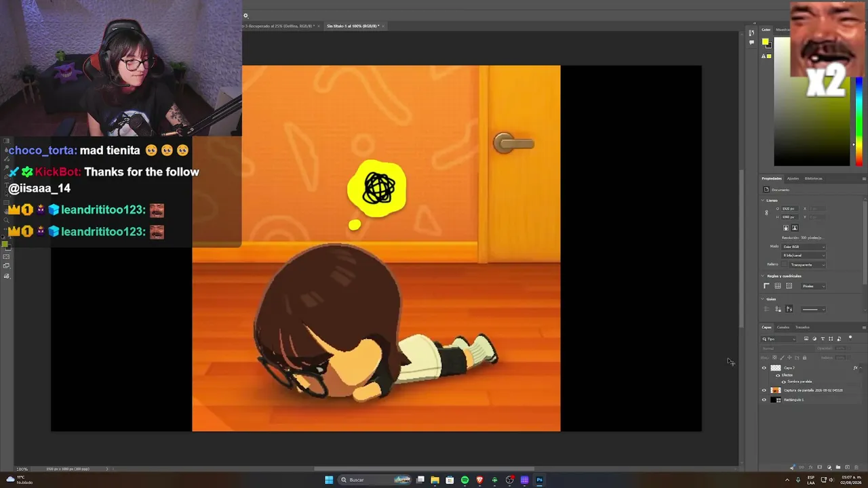Click the canvas width field in Lienzo

[790, 209]
